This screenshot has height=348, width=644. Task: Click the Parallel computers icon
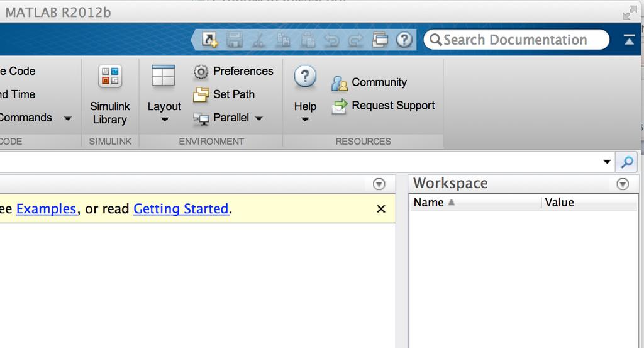coord(201,119)
